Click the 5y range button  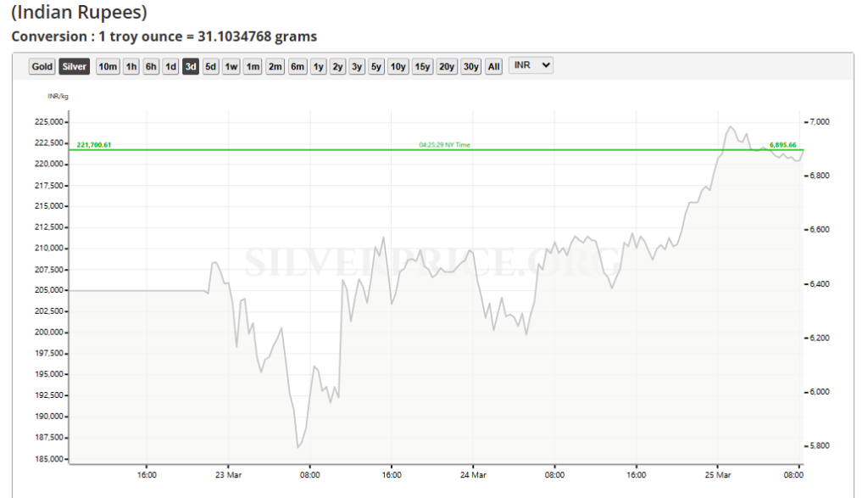click(375, 66)
